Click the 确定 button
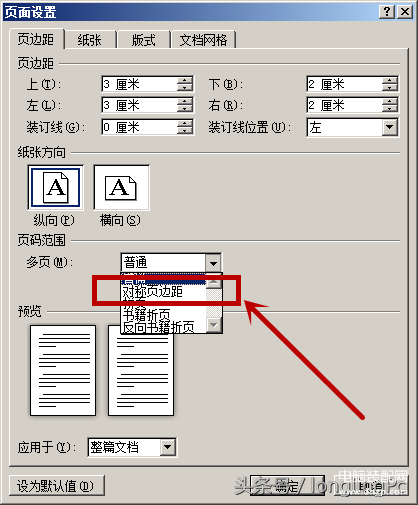 [287, 486]
